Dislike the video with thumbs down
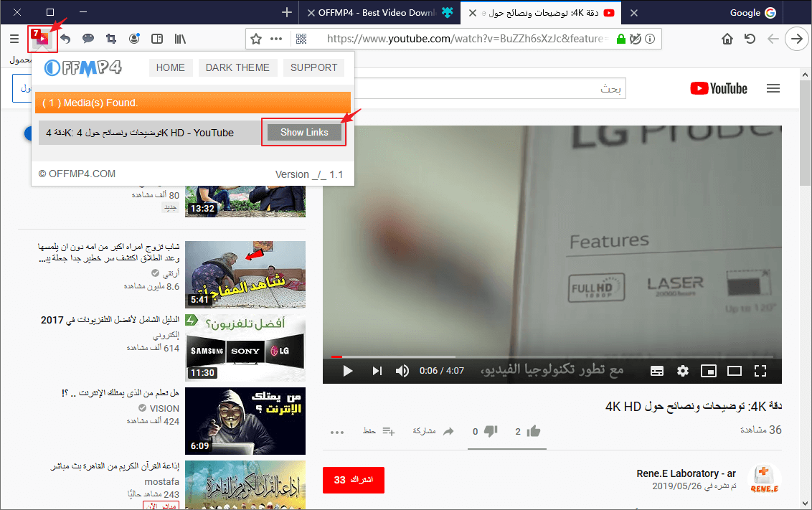Screen dimensions: 812x510 point(491,431)
